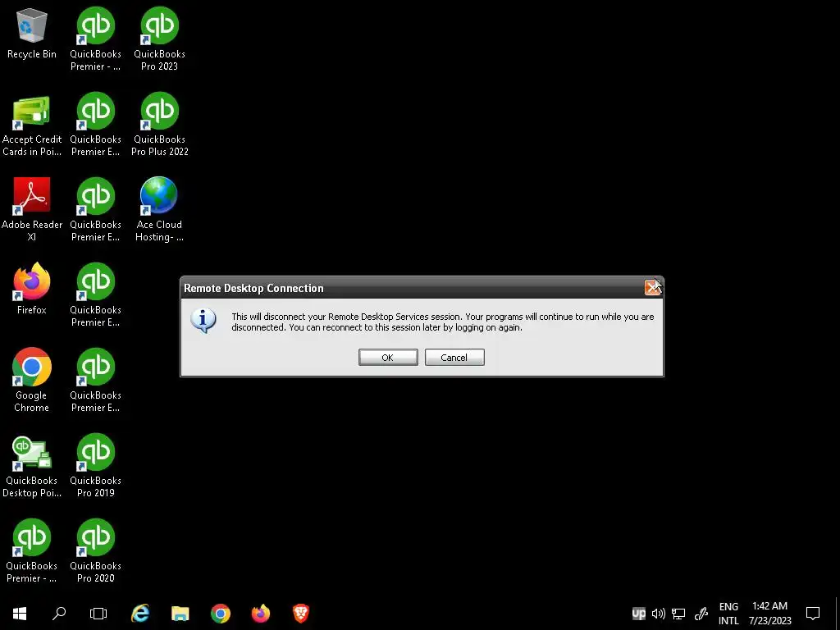
Task: Select QuickBooks Premier icon beside Adobe Reader
Action: tap(96, 209)
